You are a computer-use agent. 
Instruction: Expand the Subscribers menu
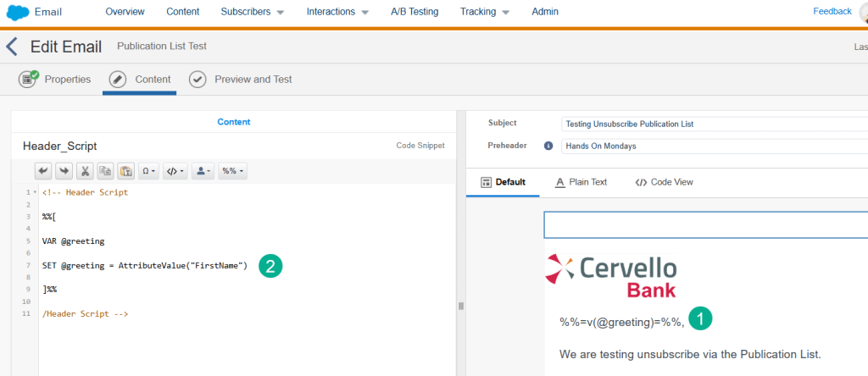(252, 12)
